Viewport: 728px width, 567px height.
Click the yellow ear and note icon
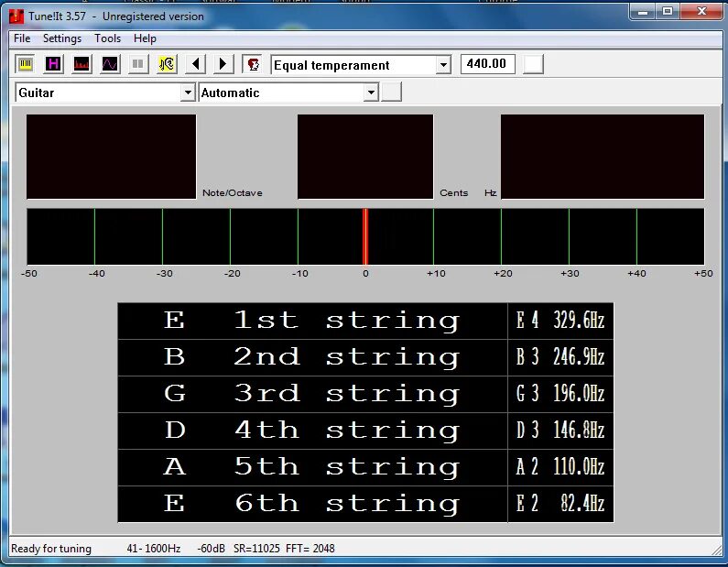point(167,64)
